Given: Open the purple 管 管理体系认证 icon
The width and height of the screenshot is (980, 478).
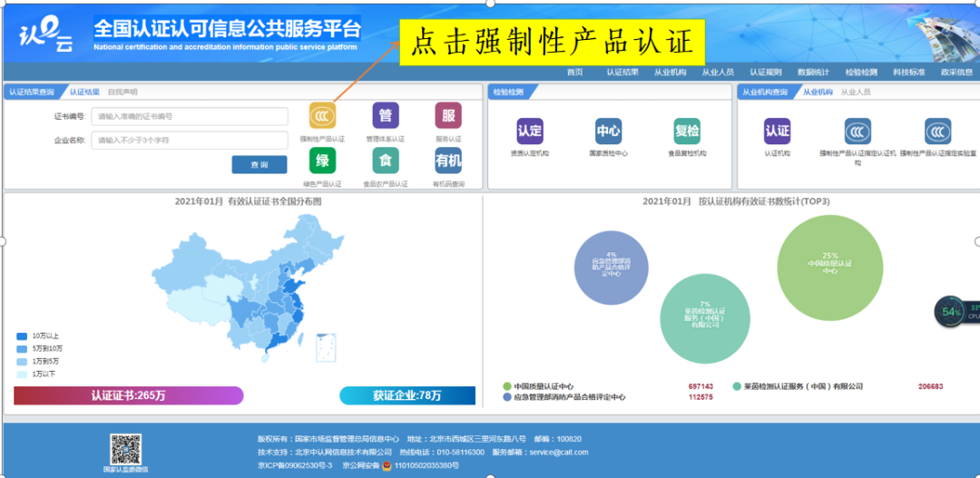Looking at the screenshot, I should pyautogui.click(x=386, y=115).
